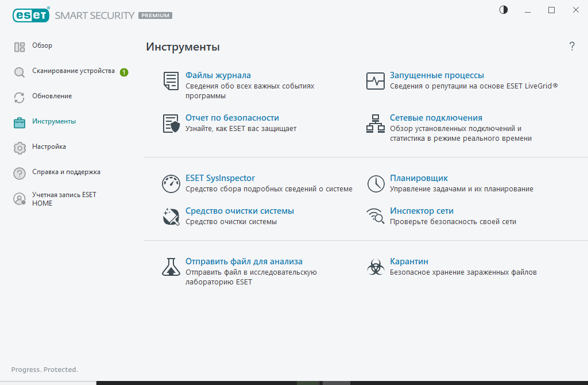Click the Инструменты page heading

tap(183, 47)
